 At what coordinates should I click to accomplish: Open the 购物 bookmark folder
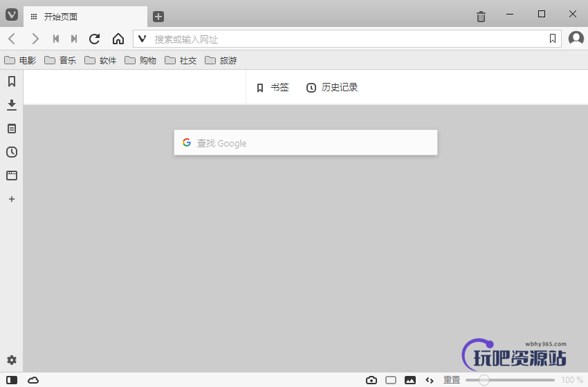pyautogui.click(x=140, y=60)
